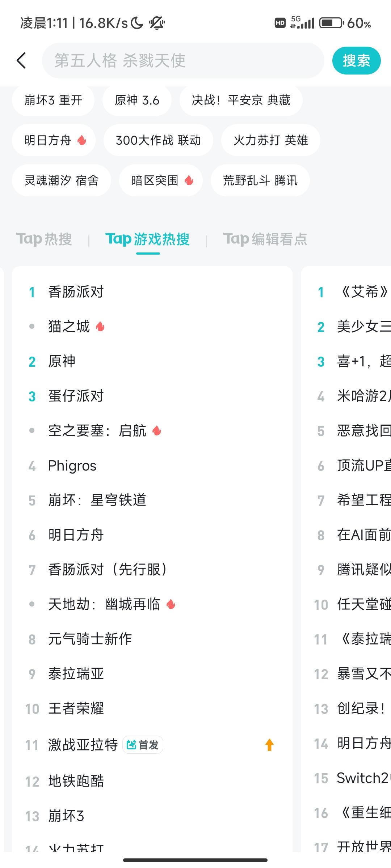Tap the 暗区突围 hot search chip
The width and height of the screenshot is (391, 868).
point(161,180)
